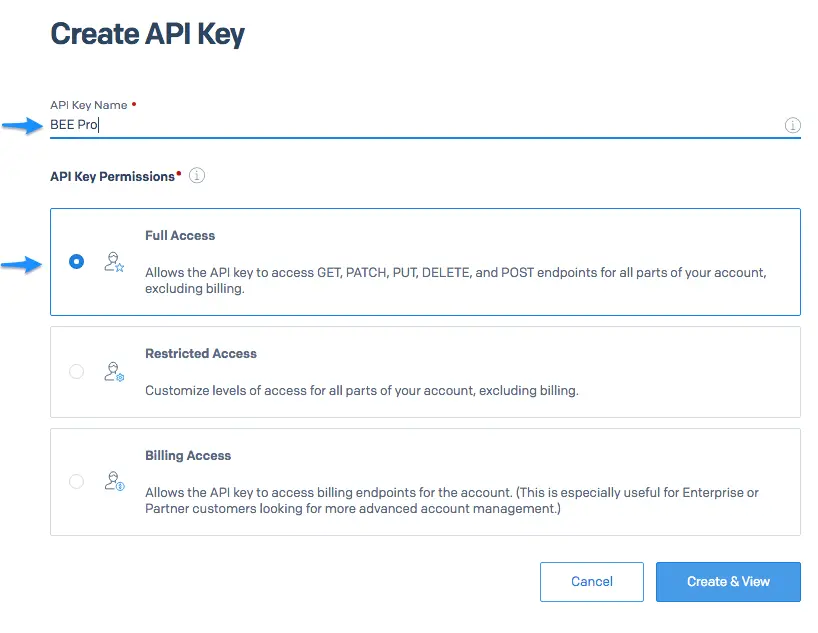Click the Restricted Access description text
The image size is (818, 633).
pyautogui.click(x=362, y=390)
